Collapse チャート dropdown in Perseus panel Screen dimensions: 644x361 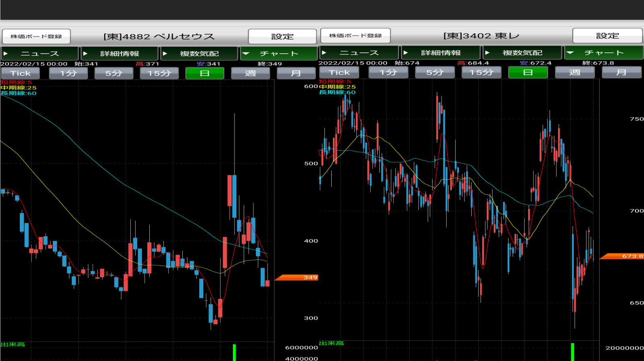coord(279,54)
